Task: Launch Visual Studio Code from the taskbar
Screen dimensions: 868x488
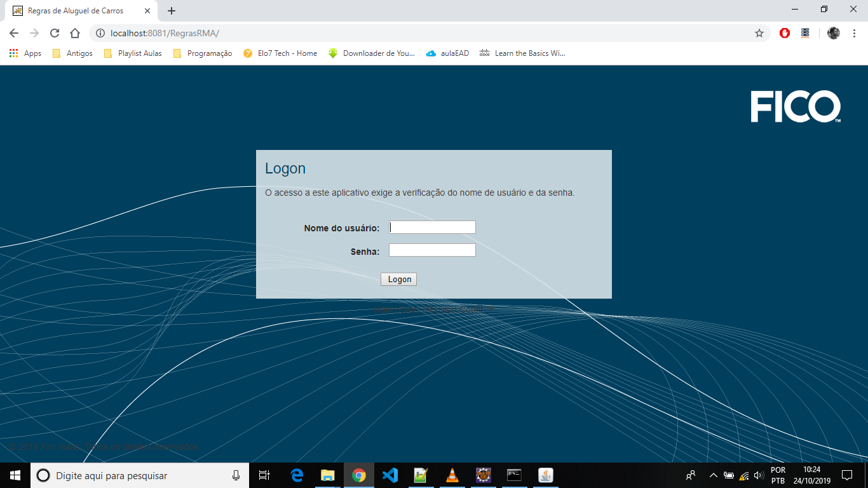Action: [390, 475]
